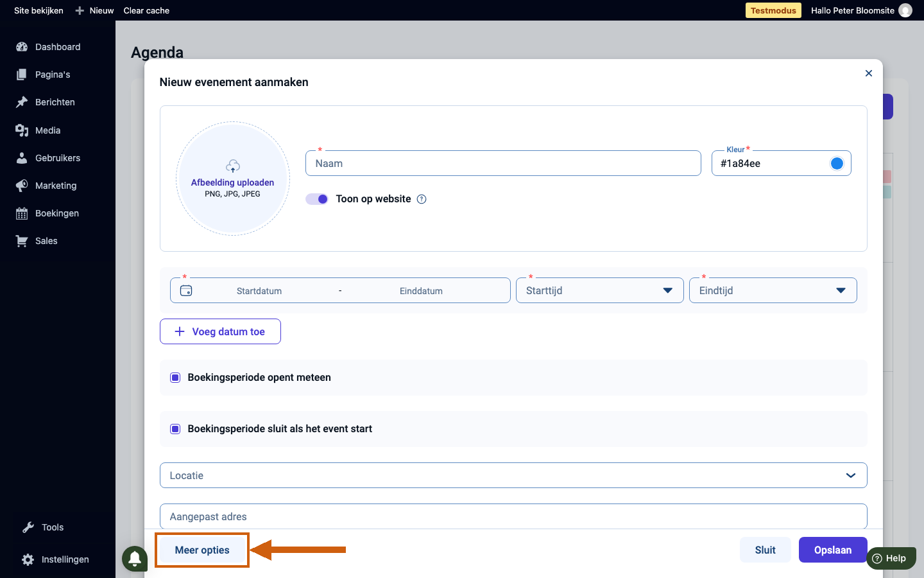Open Media menu item
Image resolution: width=924 pixels, height=578 pixels.
48,130
